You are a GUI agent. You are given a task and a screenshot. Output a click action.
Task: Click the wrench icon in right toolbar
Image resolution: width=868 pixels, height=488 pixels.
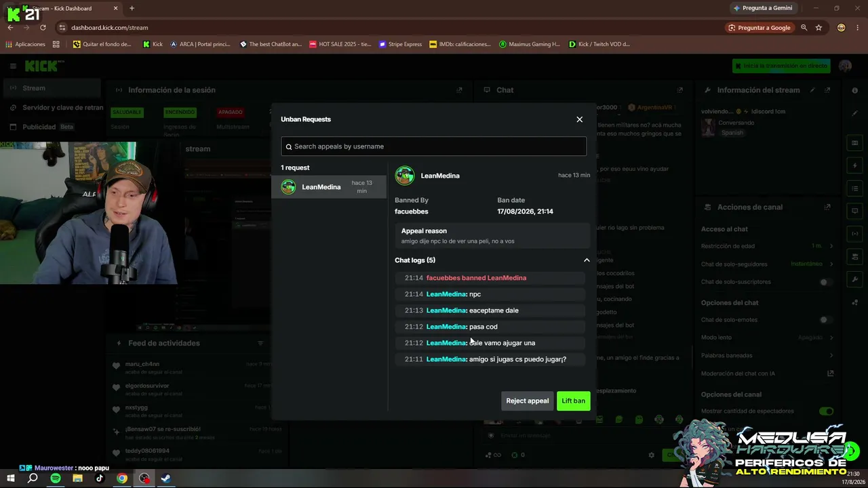click(854, 279)
